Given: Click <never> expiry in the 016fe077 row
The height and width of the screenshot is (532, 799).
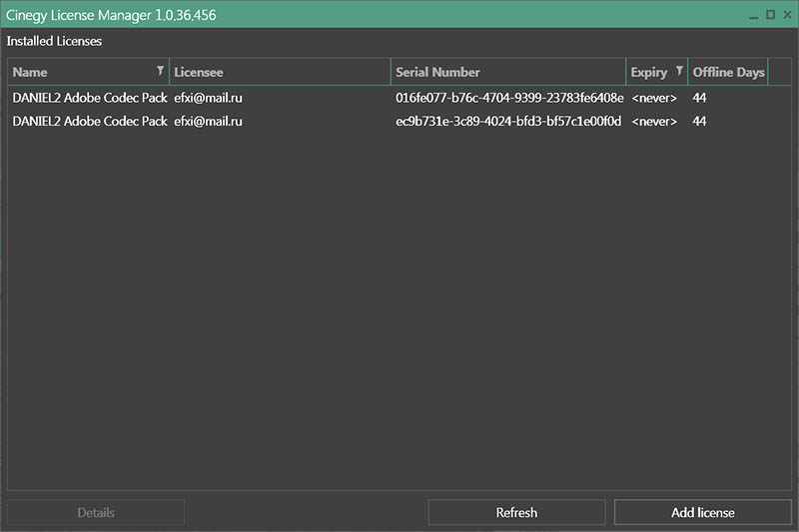Looking at the screenshot, I should (x=654, y=98).
